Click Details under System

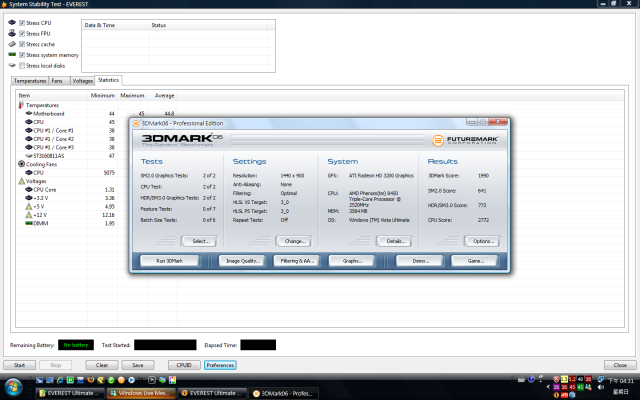(395, 241)
